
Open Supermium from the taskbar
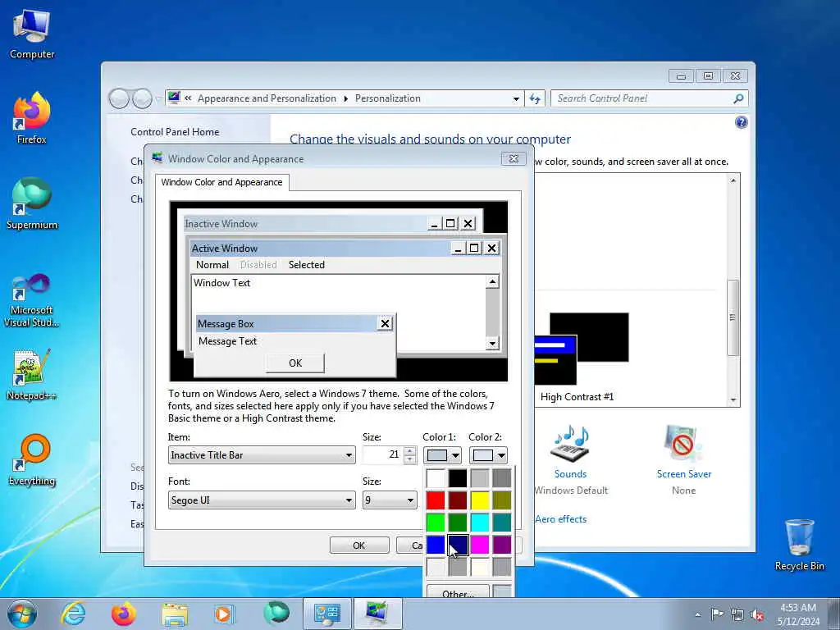[276, 613]
